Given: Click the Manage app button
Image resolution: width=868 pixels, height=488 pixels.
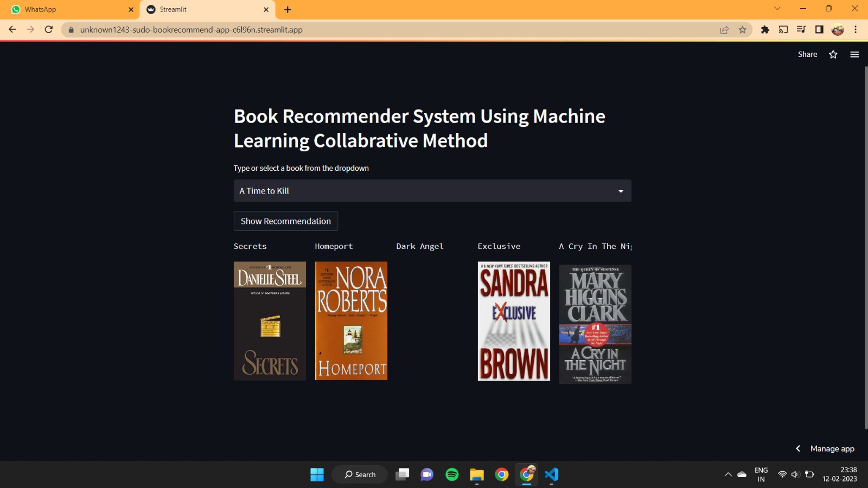Looking at the screenshot, I should tap(832, 448).
